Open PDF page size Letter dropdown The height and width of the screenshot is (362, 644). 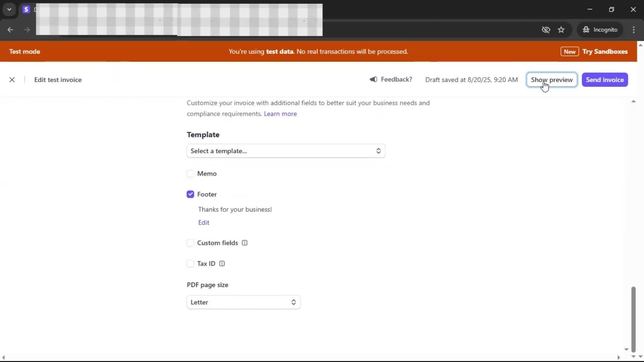point(244,302)
